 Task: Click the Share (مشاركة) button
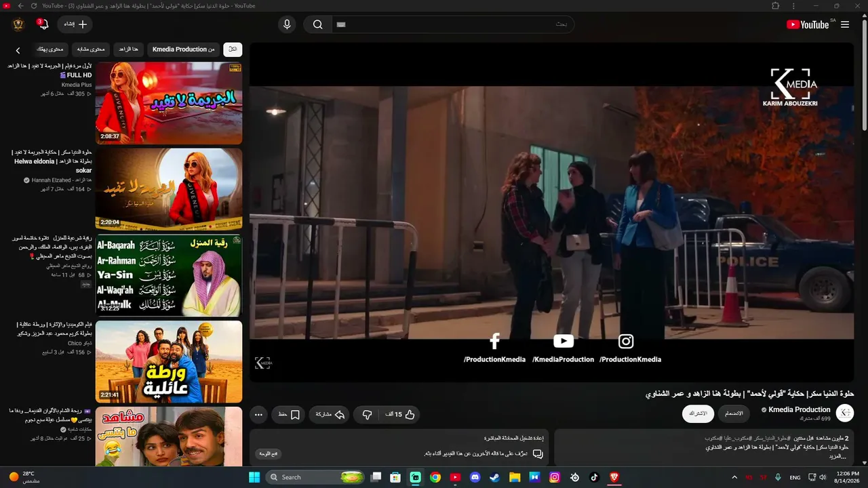pyautogui.click(x=330, y=414)
